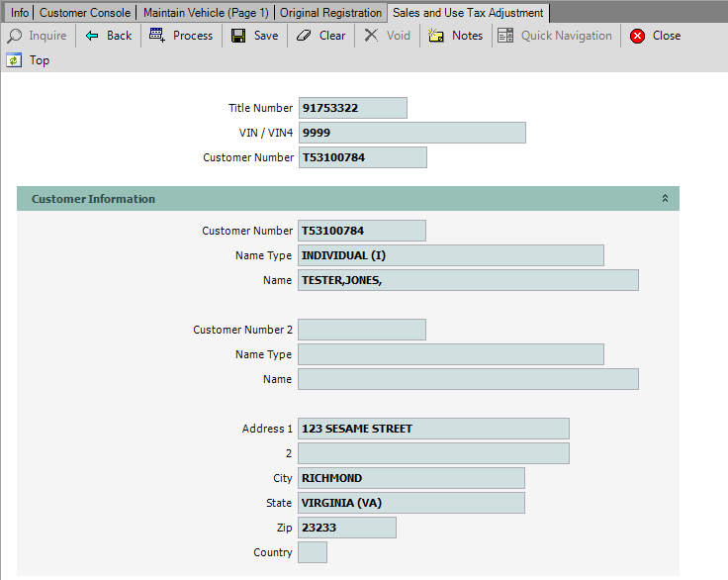
Task: Click the Title Number field 91753322
Action: coord(353,108)
